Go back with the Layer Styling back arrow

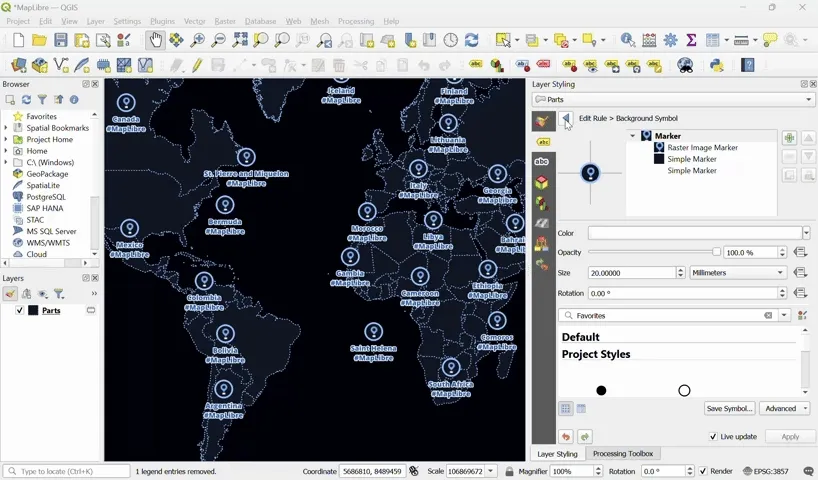[x=567, y=118]
